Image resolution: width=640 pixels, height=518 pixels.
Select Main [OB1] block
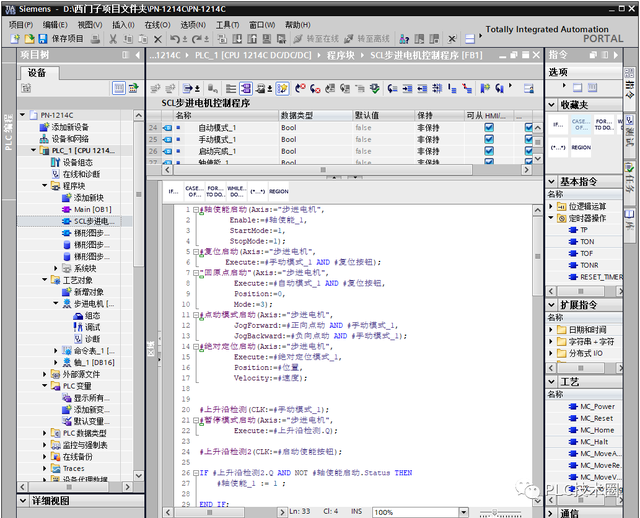coord(87,209)
